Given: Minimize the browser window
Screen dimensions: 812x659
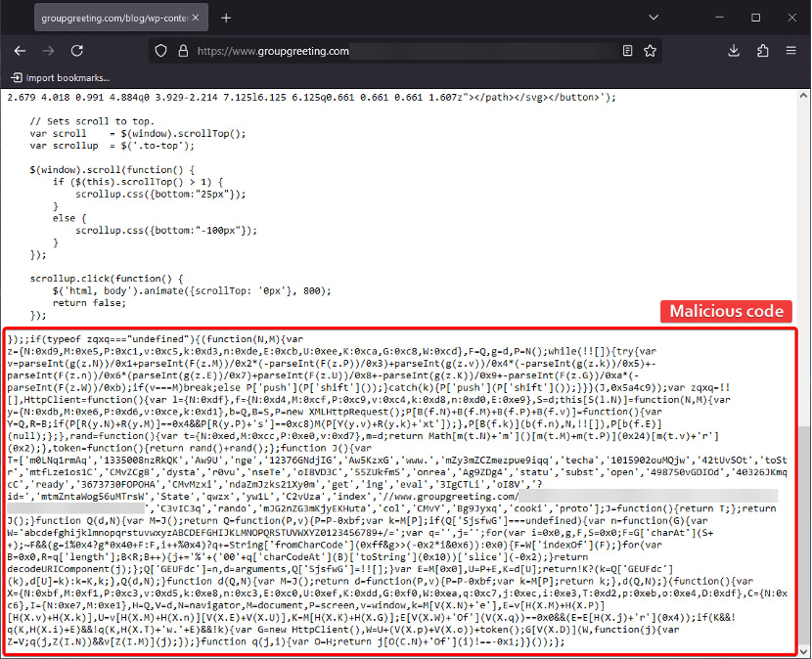Looking at the screenshot, I should pyautogui.click(x=719, y=18).
